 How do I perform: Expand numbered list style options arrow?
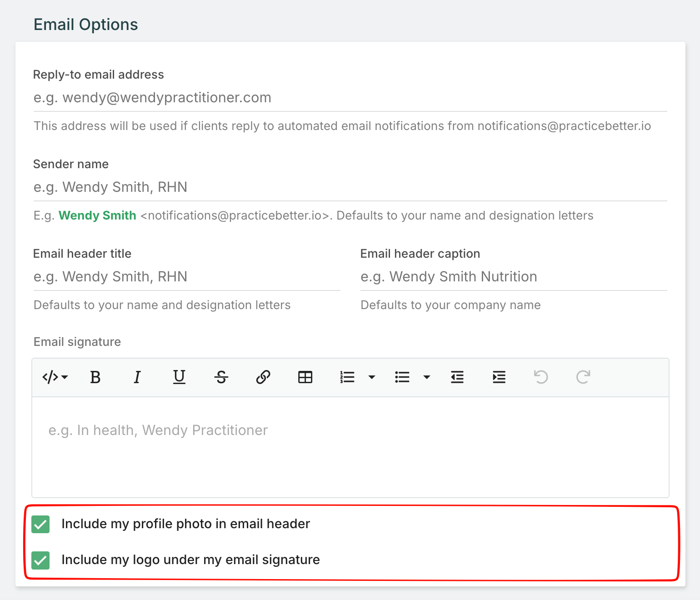tap(372, 377)
